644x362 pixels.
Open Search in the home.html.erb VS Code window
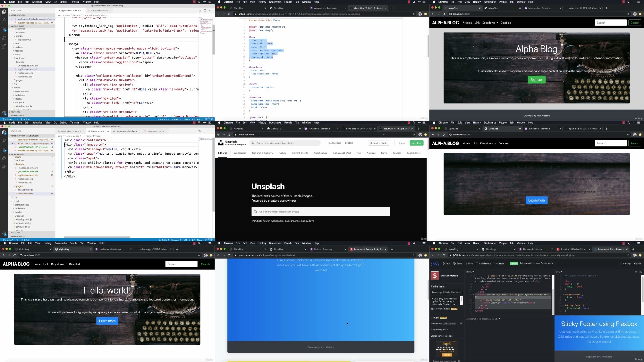(x=4, y=141)
